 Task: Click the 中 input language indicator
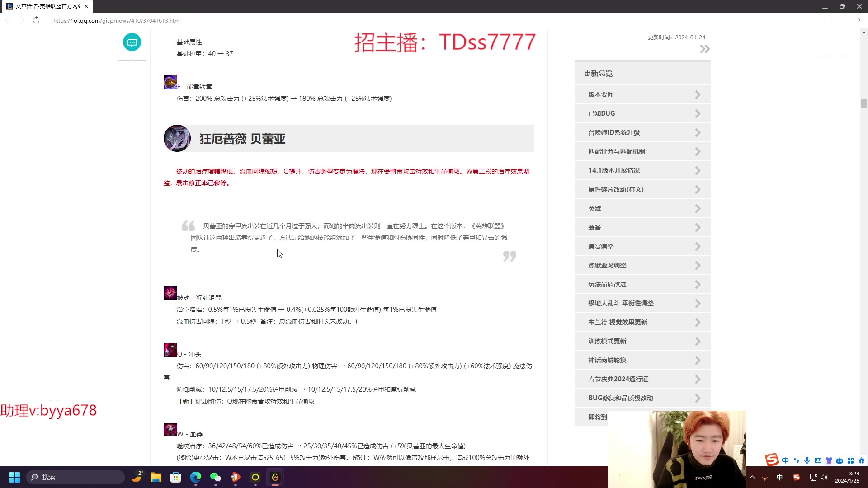tap(780, 477)
